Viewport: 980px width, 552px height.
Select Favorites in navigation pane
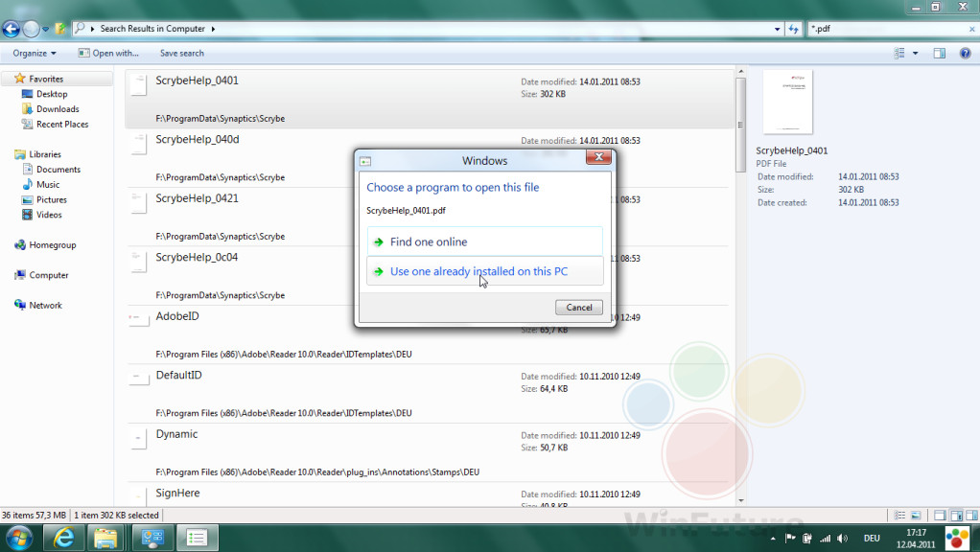(46, 79)
